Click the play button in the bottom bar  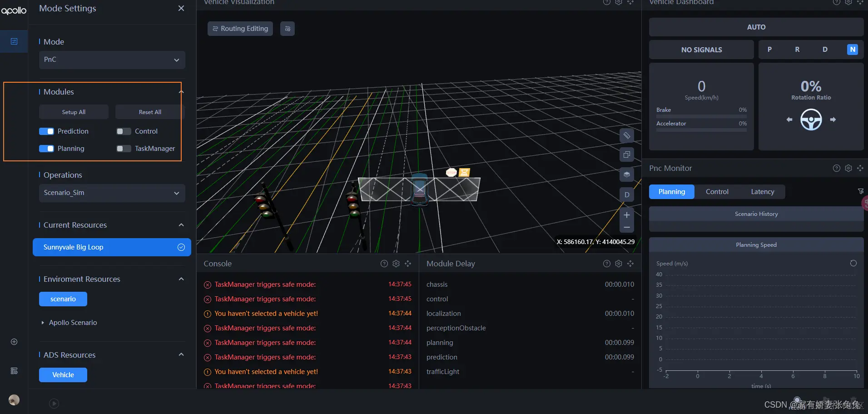point(54,403)
